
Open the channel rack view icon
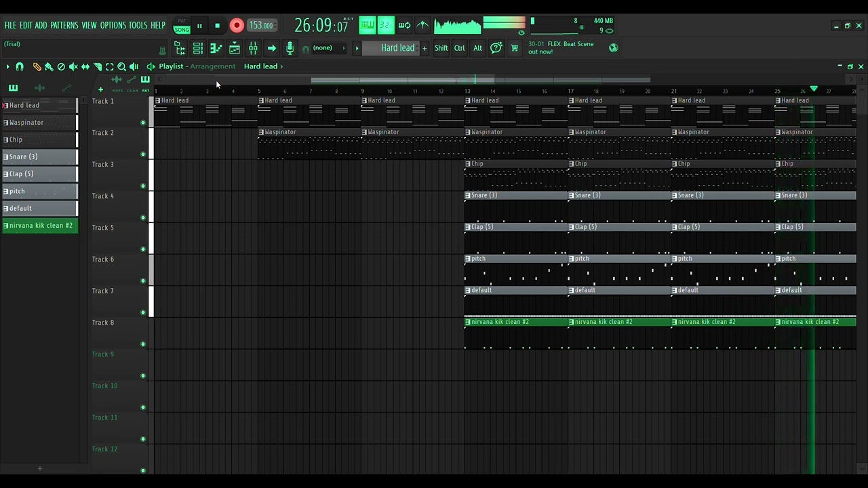(198, 48)
